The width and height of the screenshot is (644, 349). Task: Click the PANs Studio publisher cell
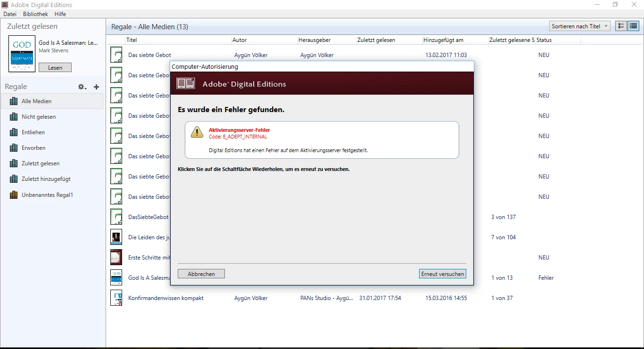point(327,298)
